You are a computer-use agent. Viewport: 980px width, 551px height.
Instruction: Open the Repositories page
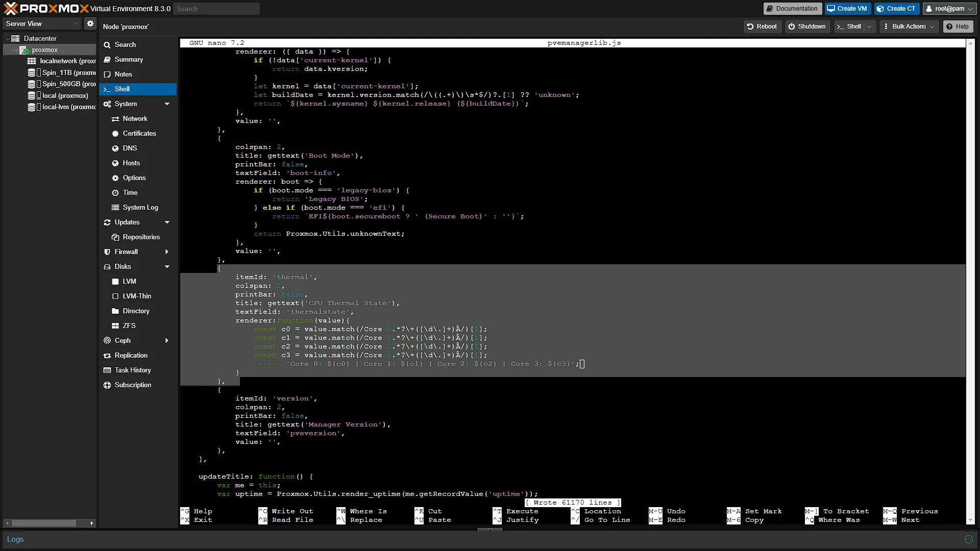pyautogui.click(x=138, y=237)
